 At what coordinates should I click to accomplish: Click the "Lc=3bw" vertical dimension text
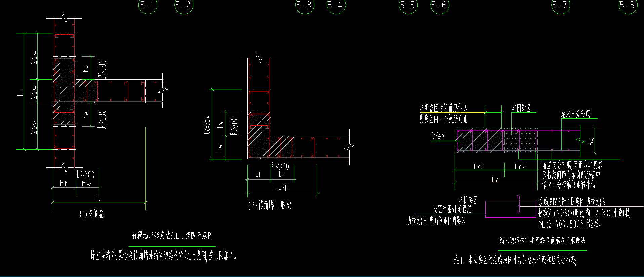click(207, 125)
